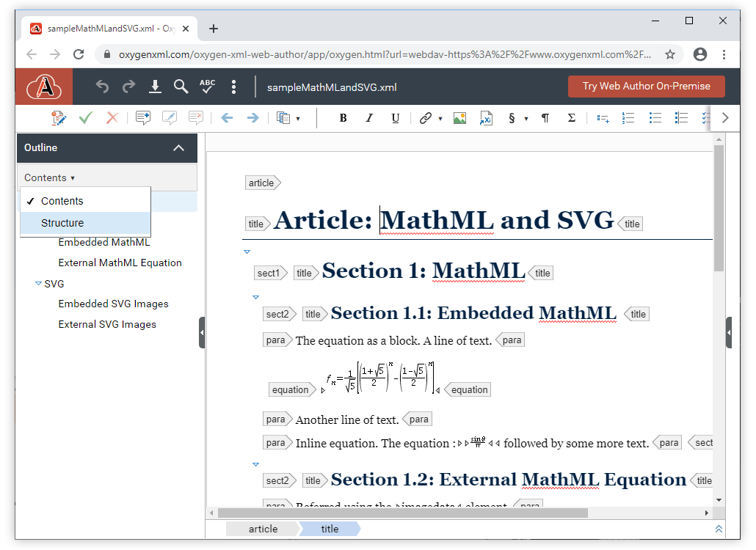Accept change with green checkmark
This screenshot has width=756, height=550.
click(86, 117)
